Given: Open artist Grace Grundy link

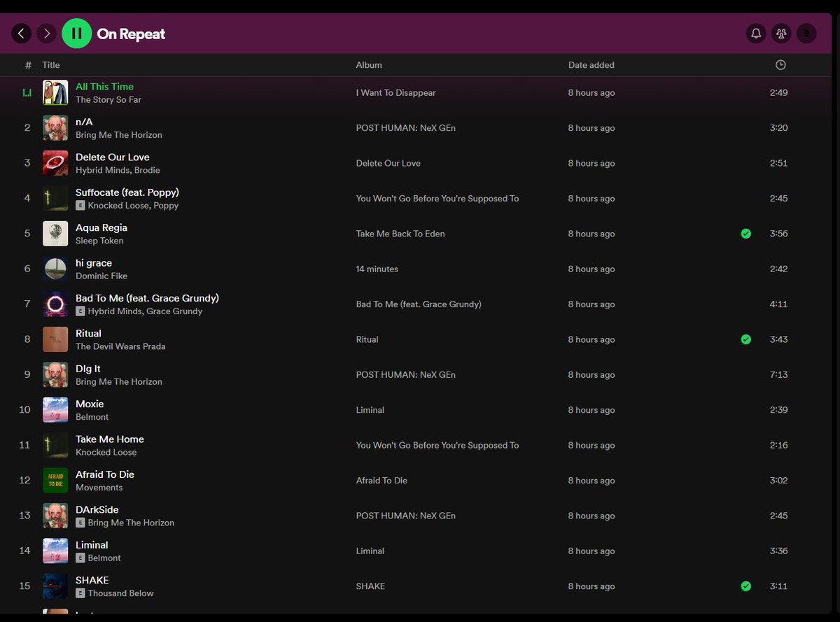Looking at the screenshot, I should [x=174, y=311].
